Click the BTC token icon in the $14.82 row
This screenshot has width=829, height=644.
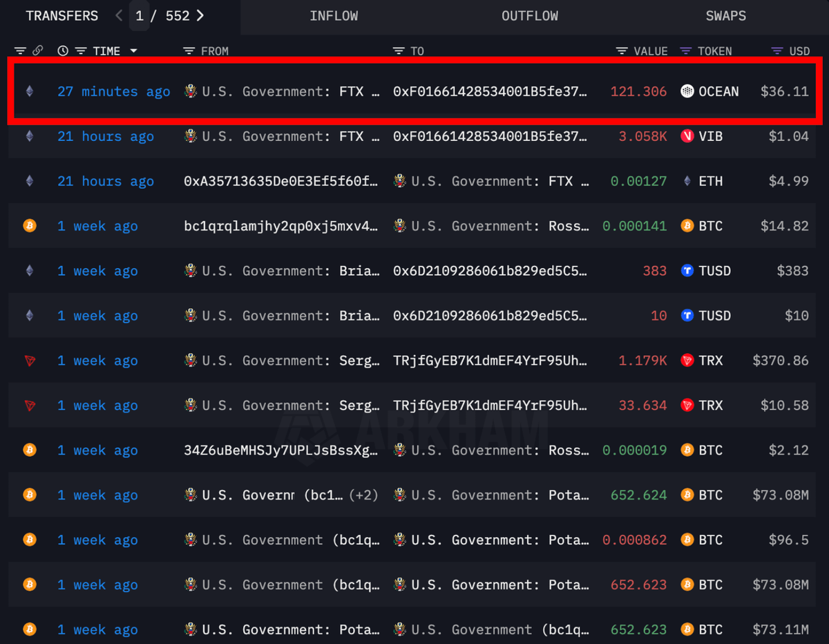coord(687,226)
